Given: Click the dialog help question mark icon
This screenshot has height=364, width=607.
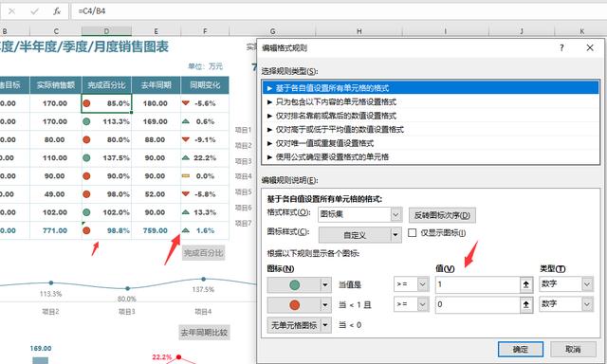Looking at the screenshot, I should pos(561,47).
